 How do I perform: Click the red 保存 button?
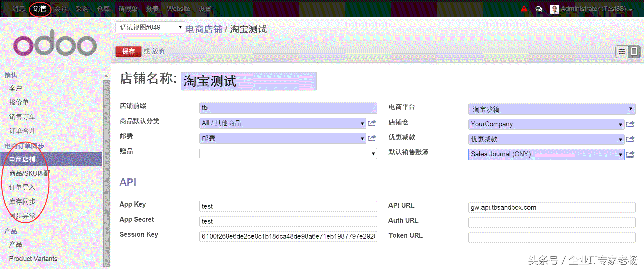[128, 51]
